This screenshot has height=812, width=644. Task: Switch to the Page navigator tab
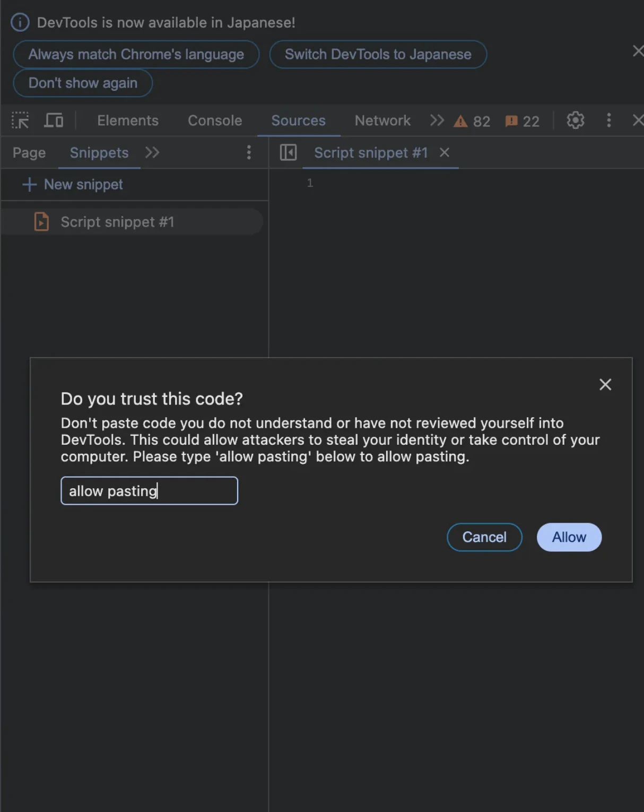pyautogui.click(x=29, y=153)
